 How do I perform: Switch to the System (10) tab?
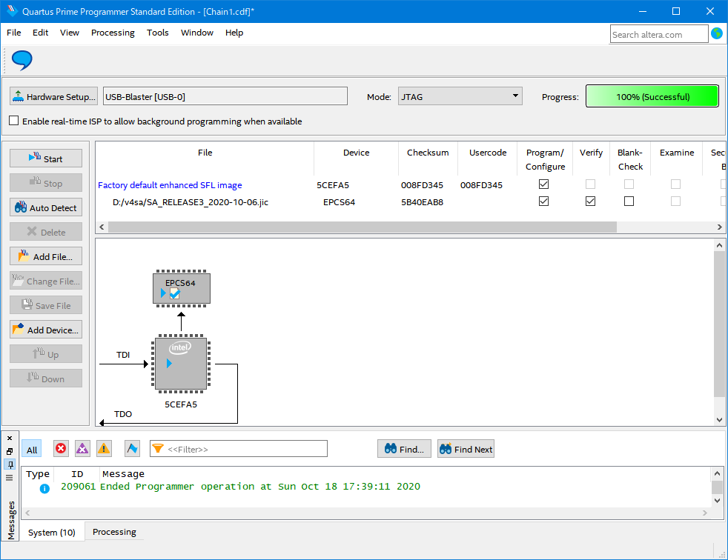pos(52,532)
